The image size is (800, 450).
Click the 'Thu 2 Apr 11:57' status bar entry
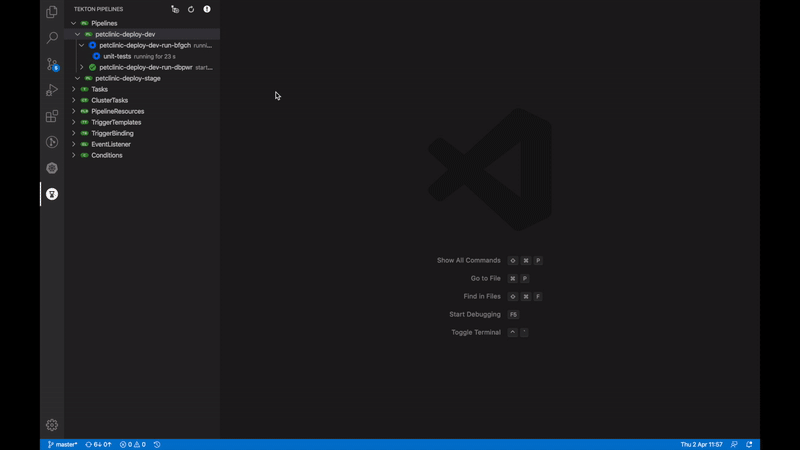[x=702, y=444]
